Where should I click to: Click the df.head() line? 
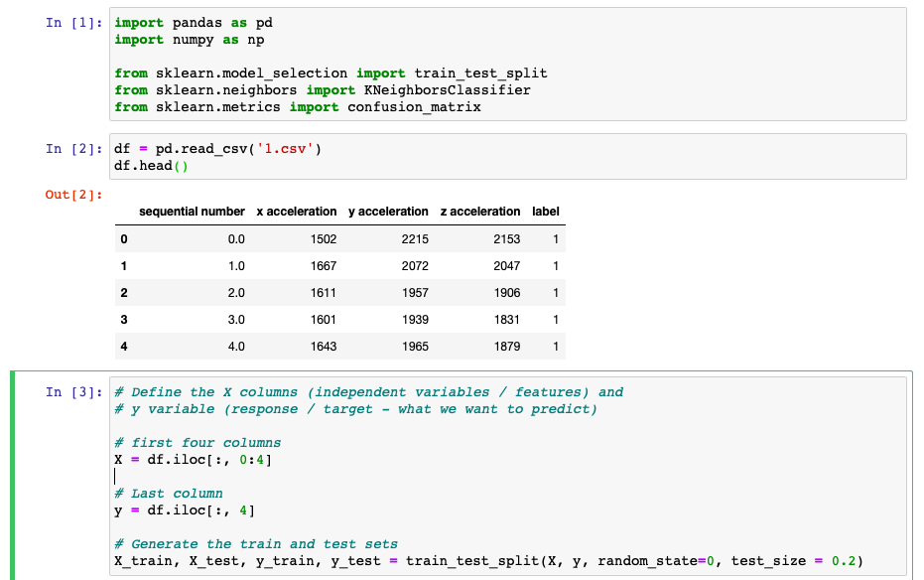152,166
